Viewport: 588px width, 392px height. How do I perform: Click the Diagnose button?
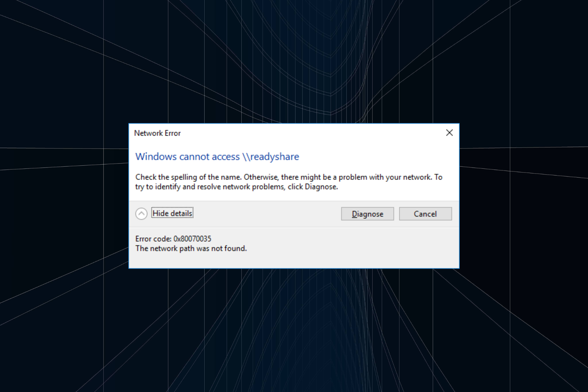point(367,214)
